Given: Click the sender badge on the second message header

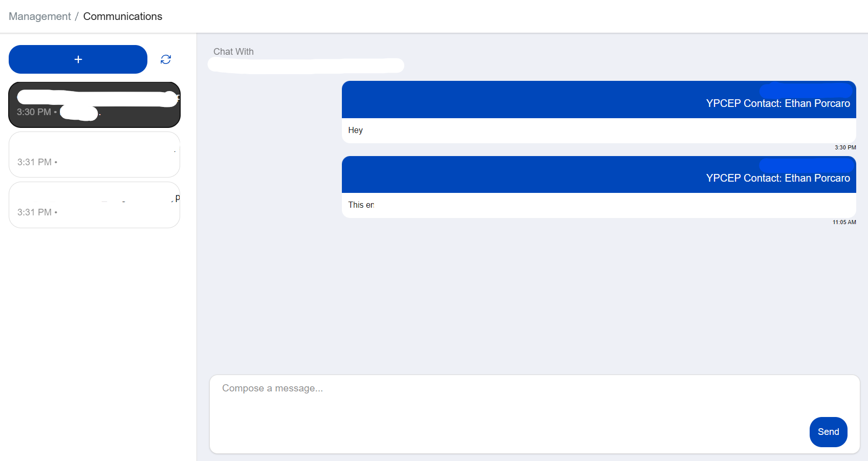Looking at the screenshot, I should 808,166.
